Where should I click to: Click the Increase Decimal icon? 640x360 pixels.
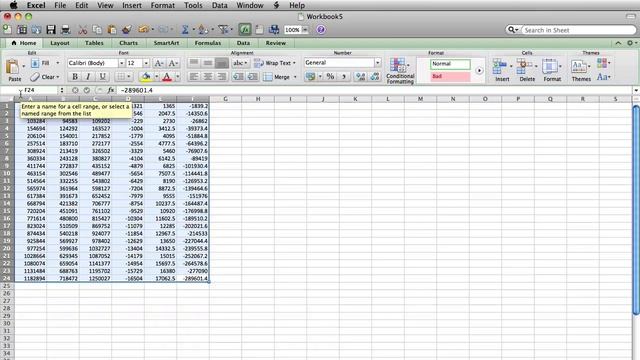360,76
